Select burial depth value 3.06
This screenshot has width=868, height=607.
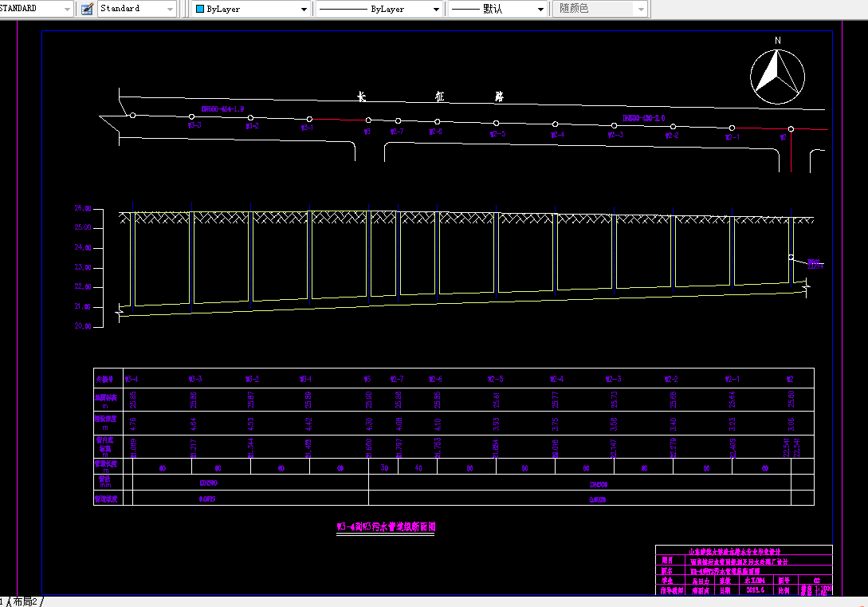[x=791, y=424]
